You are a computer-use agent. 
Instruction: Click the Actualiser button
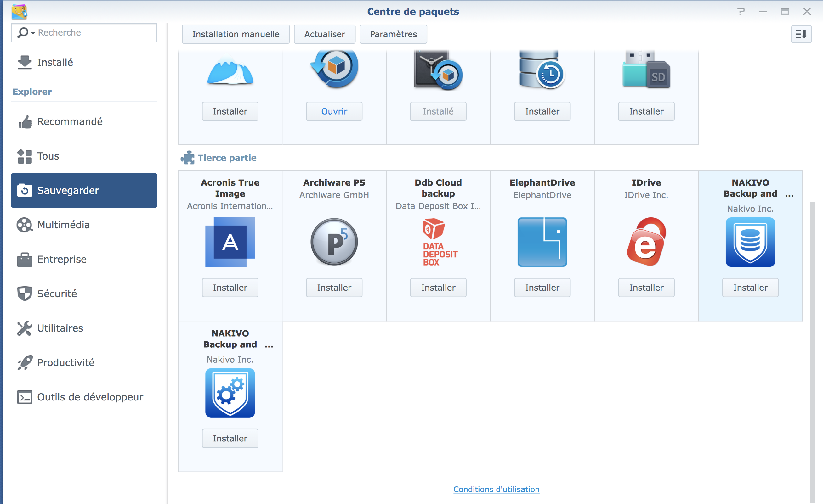(x=324, y=34)
